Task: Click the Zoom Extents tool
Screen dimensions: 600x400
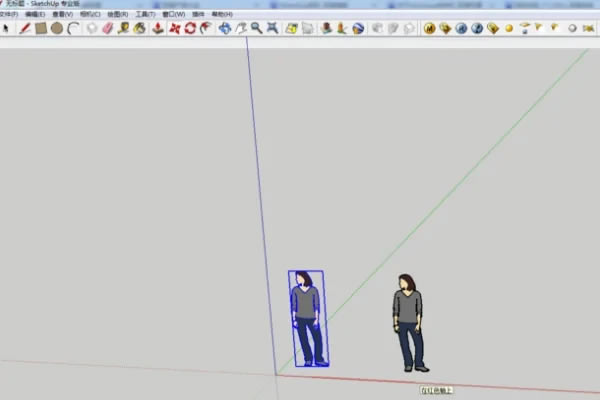Action: click(x=273, y=28)
